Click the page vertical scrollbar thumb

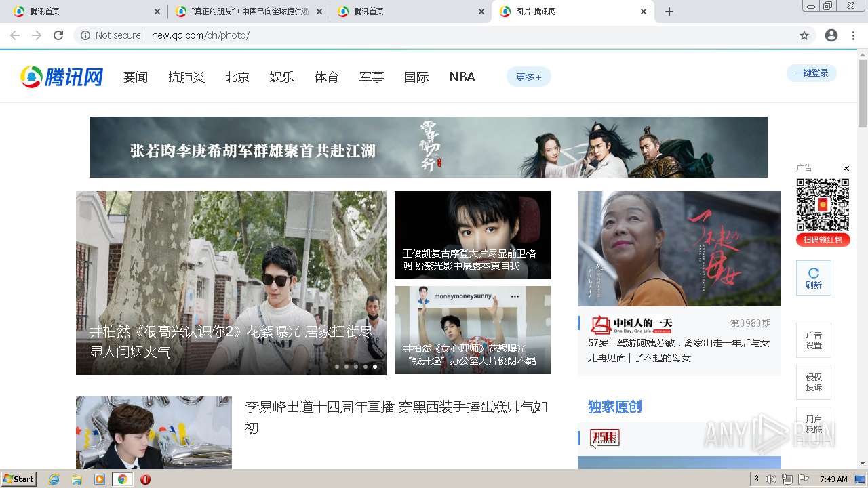point(863,94)
